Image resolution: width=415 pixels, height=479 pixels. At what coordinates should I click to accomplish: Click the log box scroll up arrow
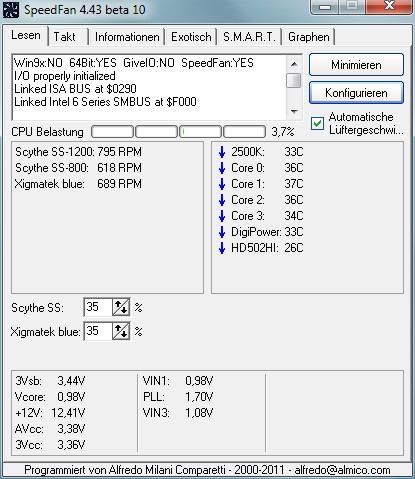pos(294,64)
